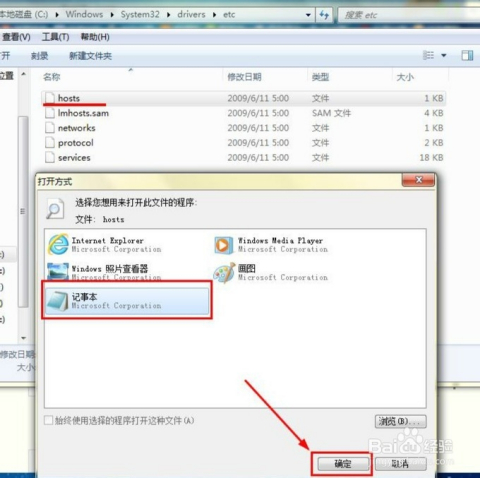
Task: Open the 帮助(H) menu
Action: pyautogui.click(x=95, y=37)
